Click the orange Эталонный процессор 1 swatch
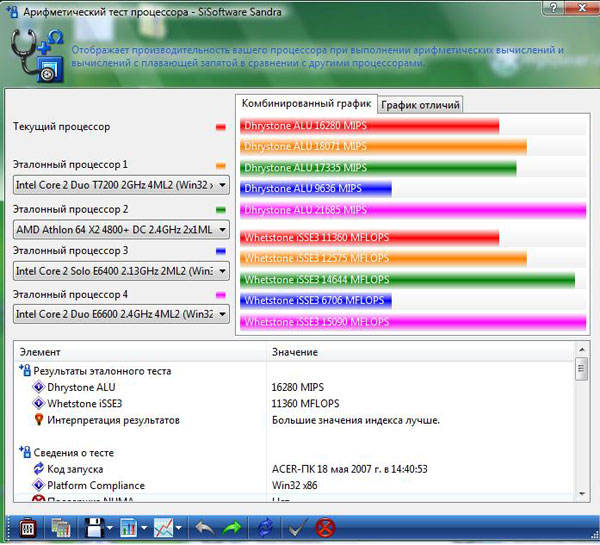 point(221,166)
